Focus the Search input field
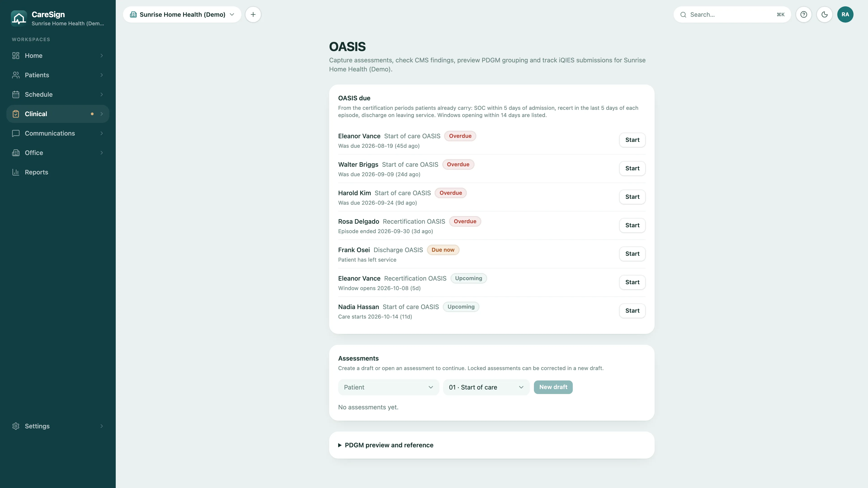The height and width of the screenshot is (488, 868). click(x=732, y=14)
